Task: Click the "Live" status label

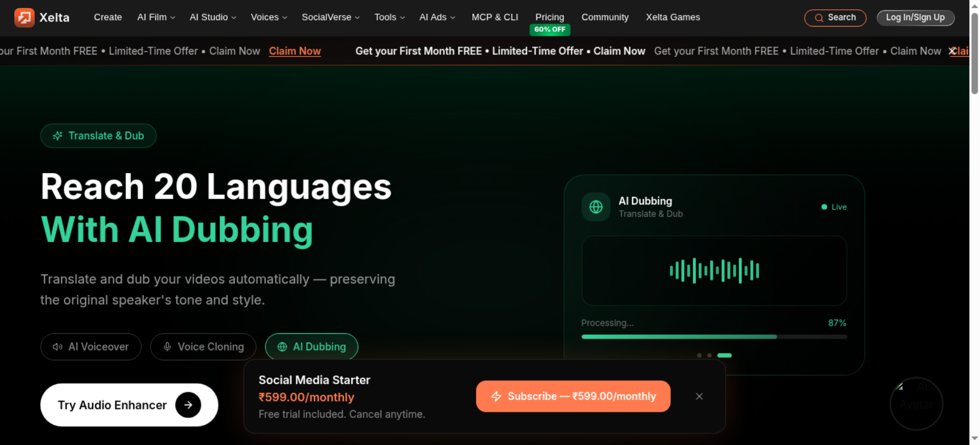Action: (839, 207)
